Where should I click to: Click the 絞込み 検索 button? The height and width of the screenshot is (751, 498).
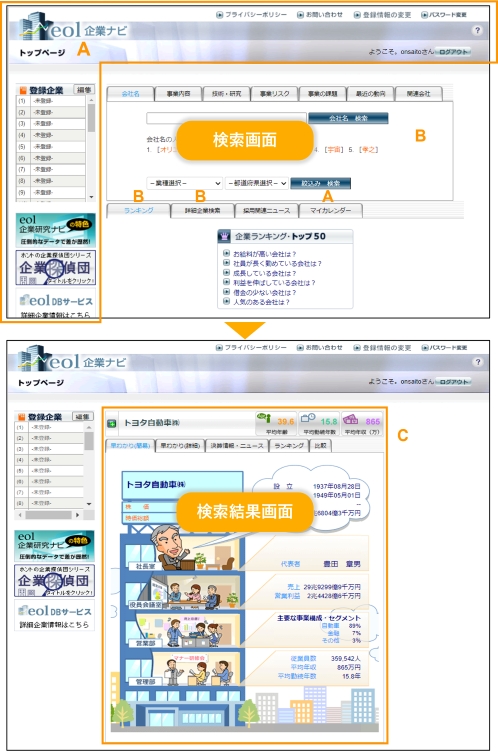click(x=320, y=183)
